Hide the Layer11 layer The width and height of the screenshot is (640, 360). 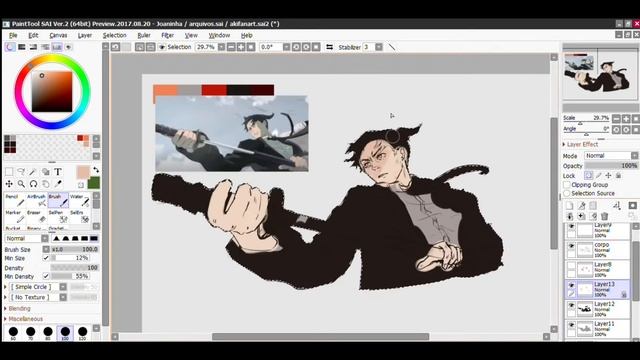click(x=571, y=325)
